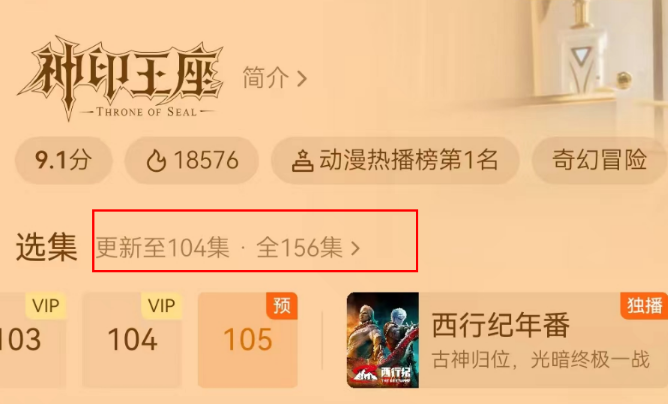Tap the 18576 popularity count
668x404 pixels.
[x=206, y=161]
